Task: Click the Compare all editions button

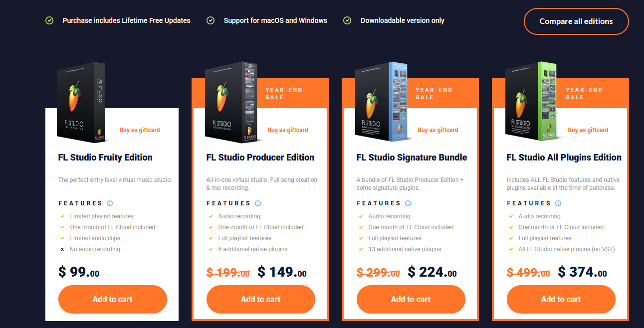Action: 576,21
